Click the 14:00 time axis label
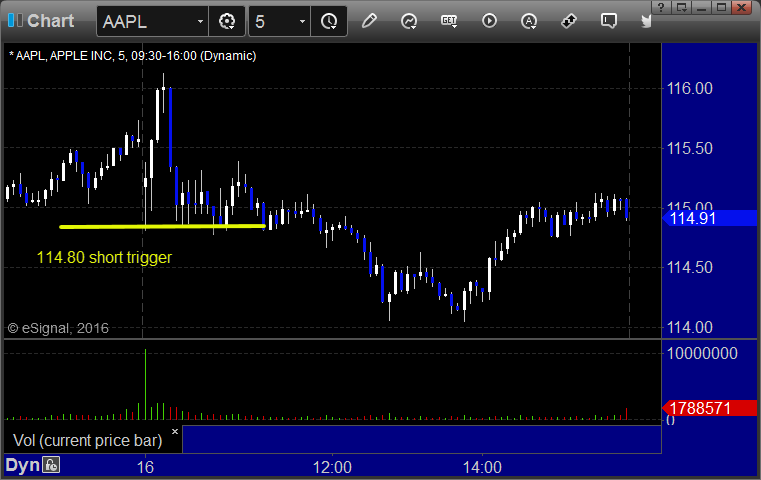This screenshot has width=761, height=480. [482, 467]
